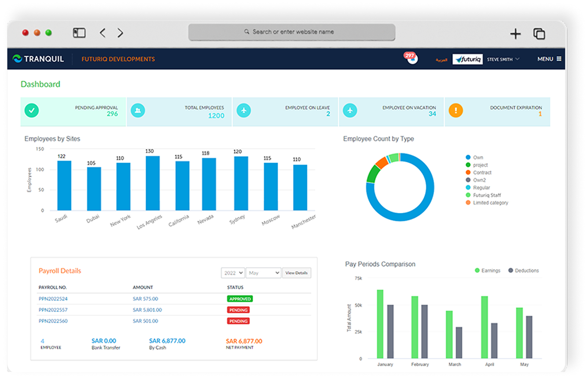The width and height of the screenshot is (588, 379).
Task: Click the View Details button
Action: [296, 273]
